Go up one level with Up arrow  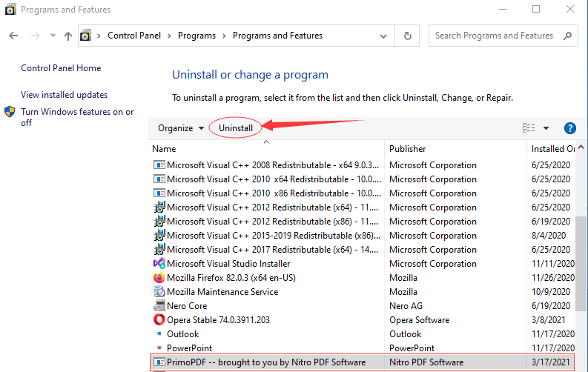point(68,36)
